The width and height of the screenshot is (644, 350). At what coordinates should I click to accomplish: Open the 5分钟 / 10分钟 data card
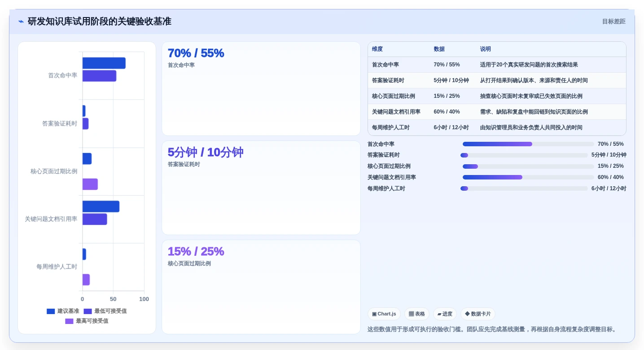(x=261, y=188)
